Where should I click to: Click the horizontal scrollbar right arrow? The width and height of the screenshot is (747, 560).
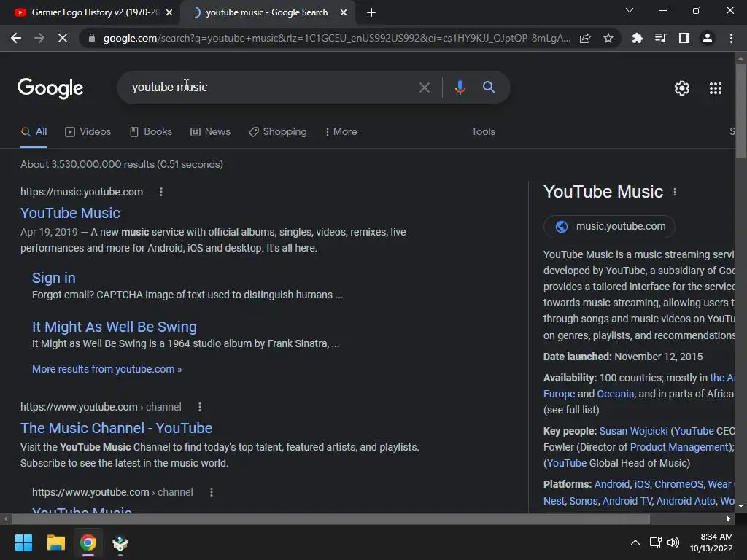click(729, 518)
